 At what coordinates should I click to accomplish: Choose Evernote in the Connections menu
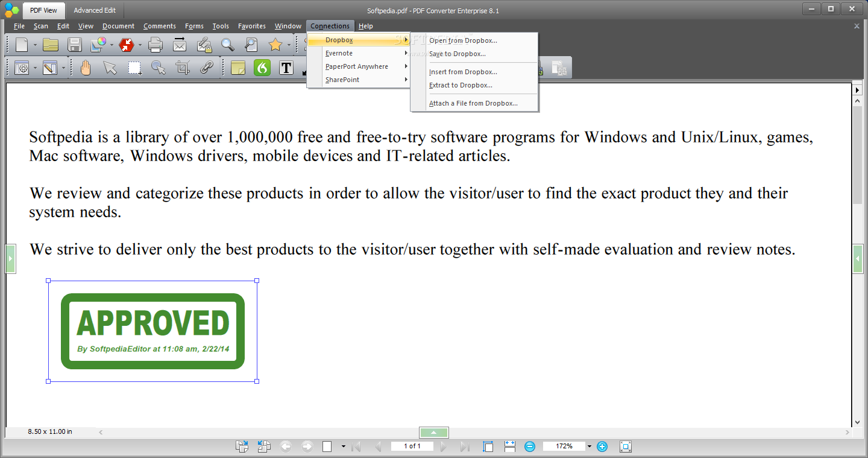click(x=359, y=53)
